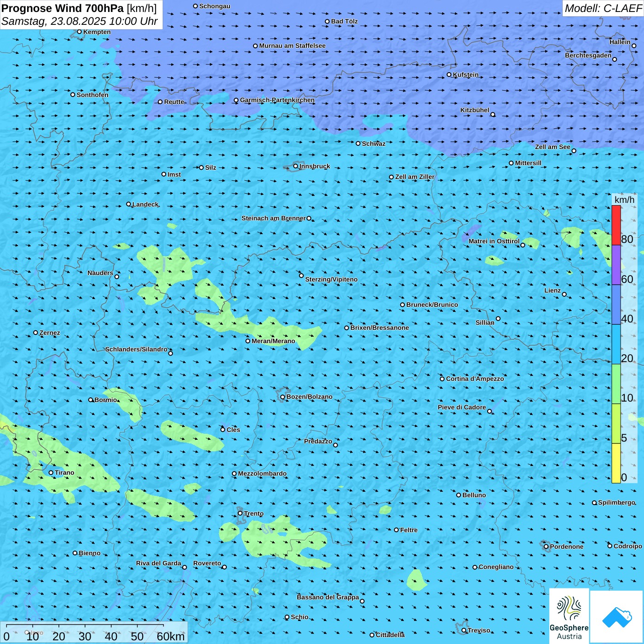Select the Zernez town label

coord(50,333)
